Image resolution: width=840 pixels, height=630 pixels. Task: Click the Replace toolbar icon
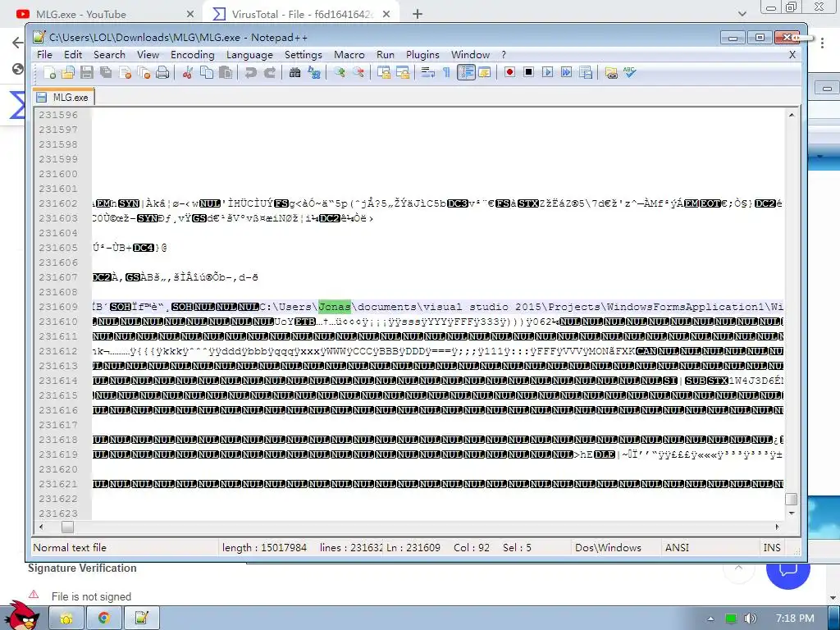[x=314, y=72]
